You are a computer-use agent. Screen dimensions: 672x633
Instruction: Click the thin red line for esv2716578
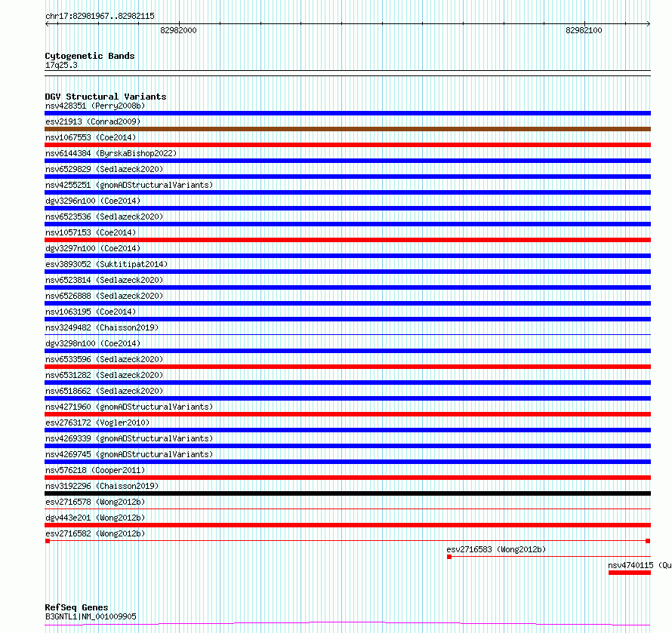pyautogui.click(x=347, y=509)
